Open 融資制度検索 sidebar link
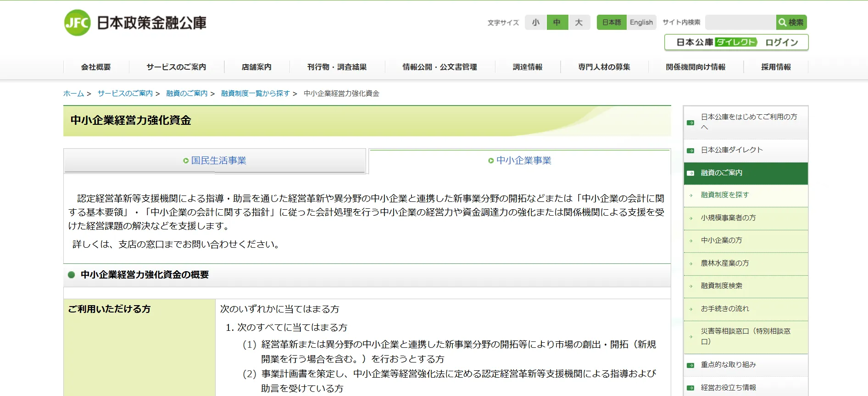This screenshot has width=868, height=396. pyautogui.click(x=746, y=286)
